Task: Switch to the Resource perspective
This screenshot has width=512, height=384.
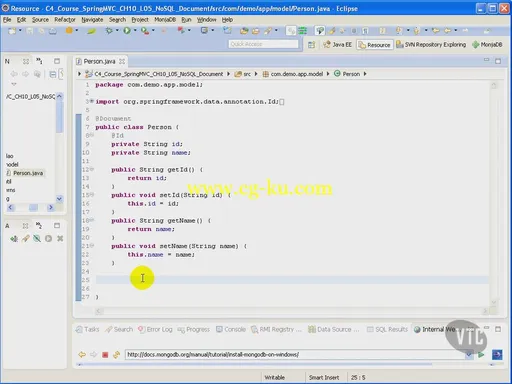Action: pyautogui.click(x=375, y=45)
